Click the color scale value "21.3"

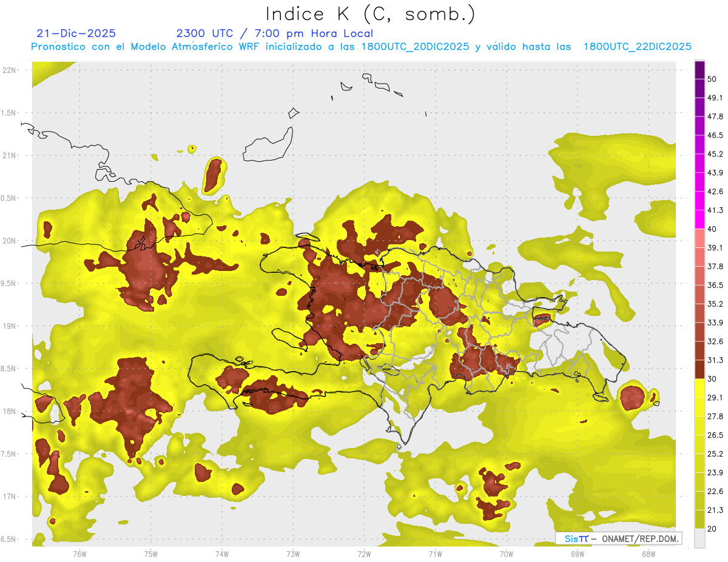(x=715, y=510)
